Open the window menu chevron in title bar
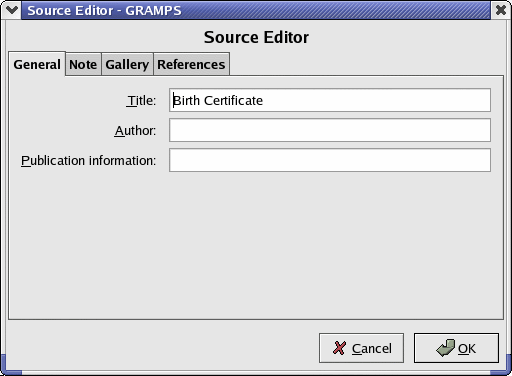Image resolution: width=512 pixels, height=376 pixels. tap(12, 10)
